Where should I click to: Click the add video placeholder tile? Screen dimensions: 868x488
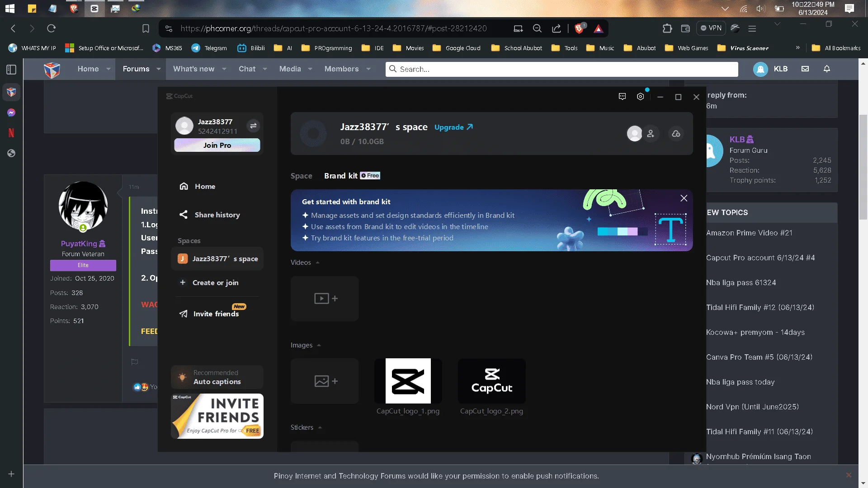pos(325,299)
